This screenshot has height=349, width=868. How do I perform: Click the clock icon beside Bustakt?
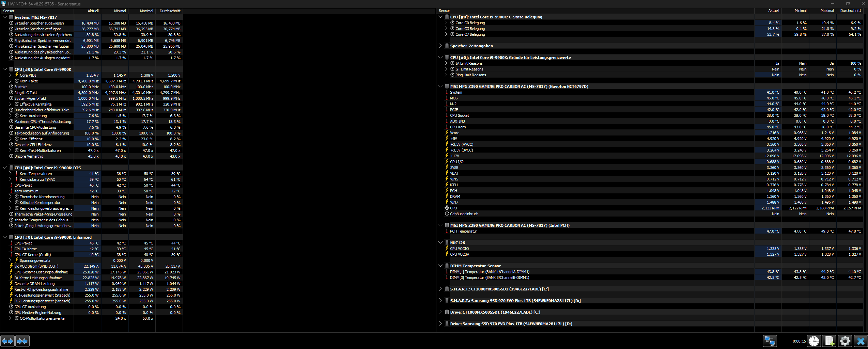[11, 87]
